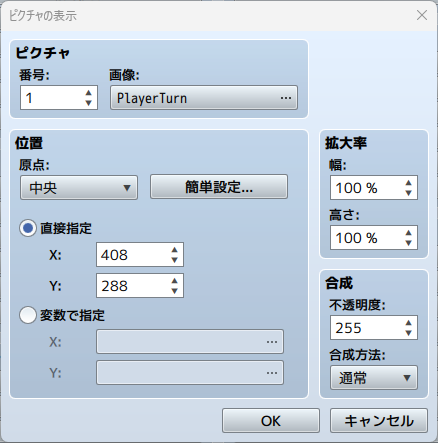Decrease 高さ height percentage with down arrow
This screenshot has width=438, height=443.
(x=408, y=243)
